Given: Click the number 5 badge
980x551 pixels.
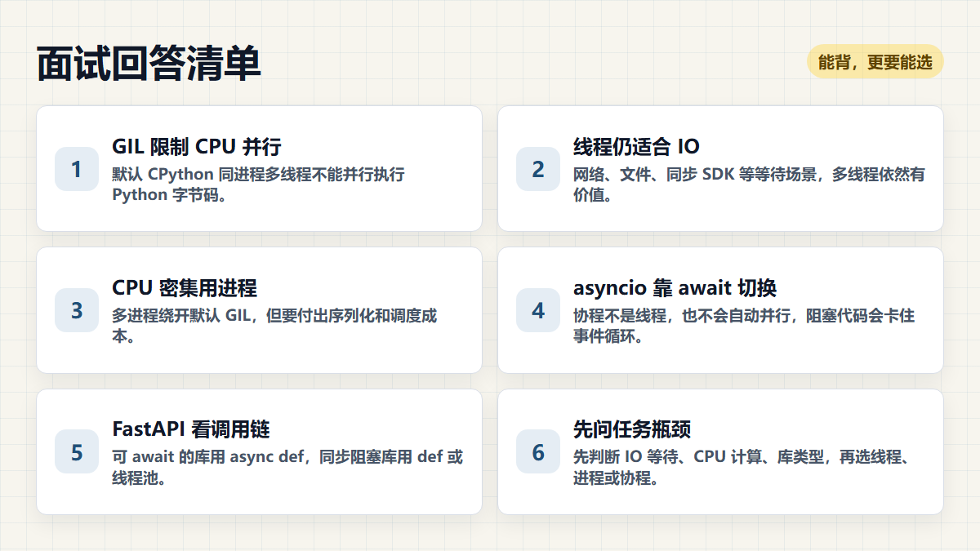Looking at the screenshot, I should pos(77,451).
